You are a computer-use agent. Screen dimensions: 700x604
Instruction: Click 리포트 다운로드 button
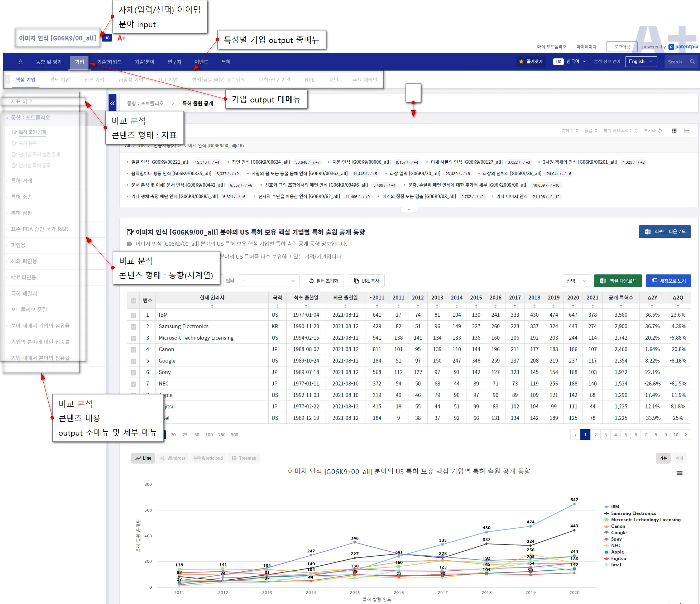click(x=665, y=232)
